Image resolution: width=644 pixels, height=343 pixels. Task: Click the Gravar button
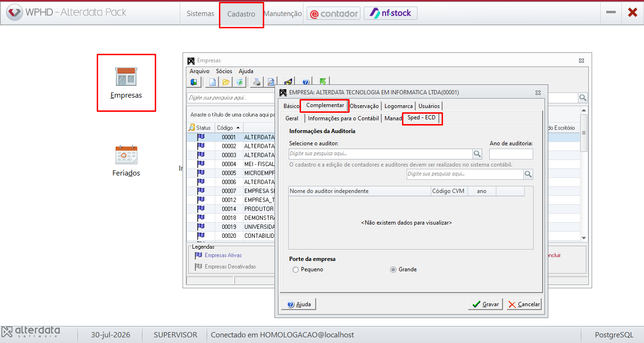(x=485, y=304)
